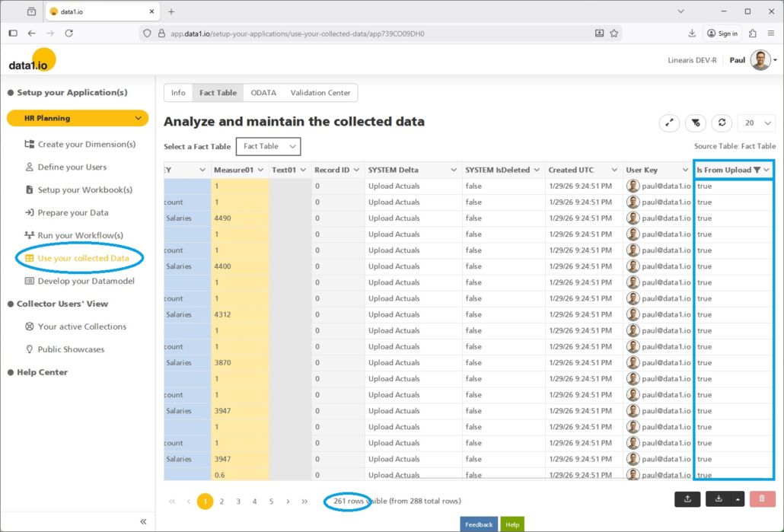Expand the HR Planning application dropdown
This screenshot has height=532, width=784.
pyautogui.click(x=138, y=118)
